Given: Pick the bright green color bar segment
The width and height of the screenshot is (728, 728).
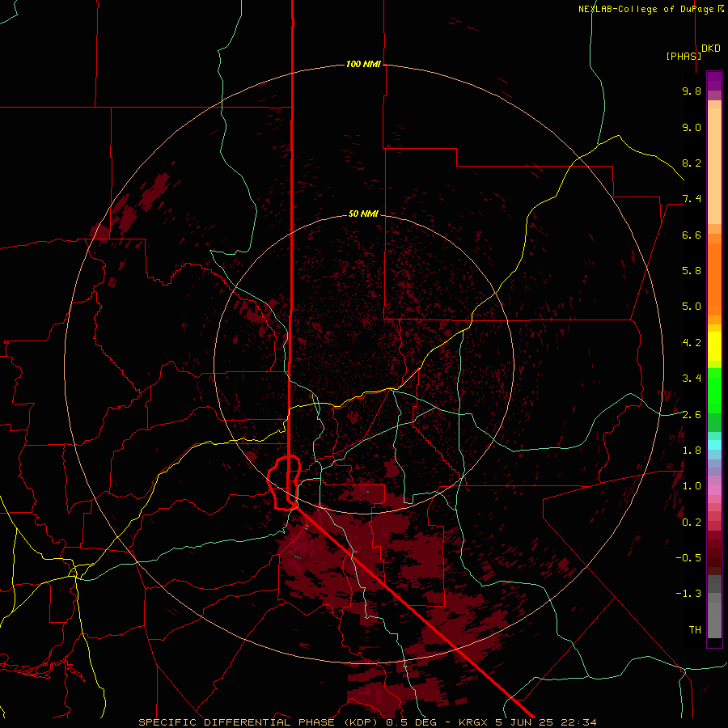Looking at the screenshot, I should pyautogui.click(x=714, y=391).
